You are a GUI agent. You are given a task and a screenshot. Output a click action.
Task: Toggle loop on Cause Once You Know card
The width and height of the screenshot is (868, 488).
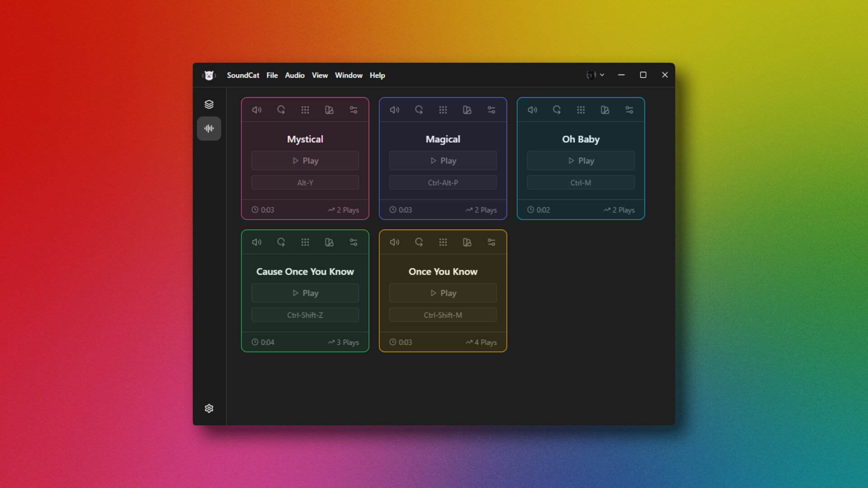coord(281,242)
